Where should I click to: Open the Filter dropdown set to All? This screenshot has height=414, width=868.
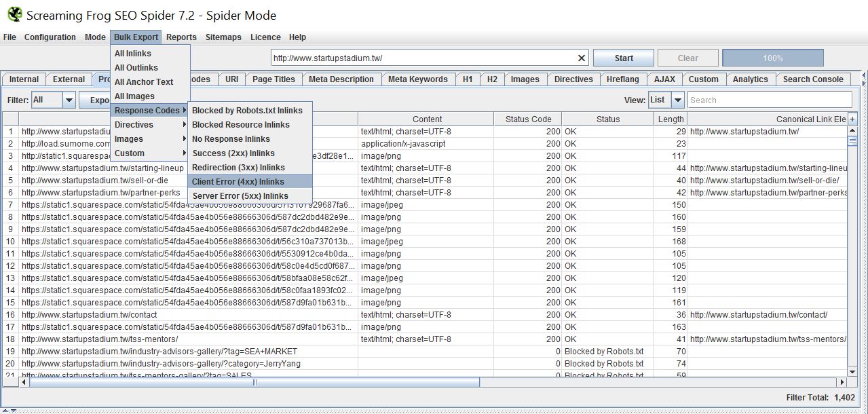pos(54,100)
